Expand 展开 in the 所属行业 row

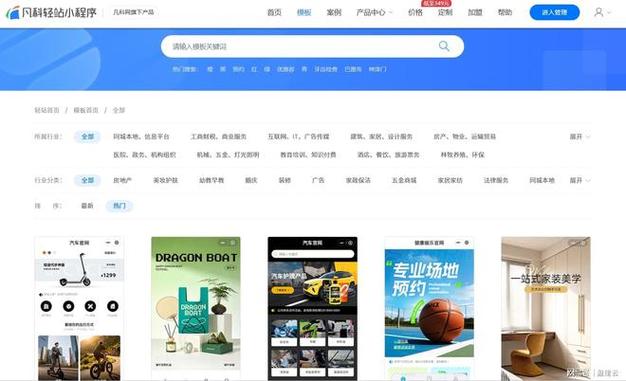580,137
